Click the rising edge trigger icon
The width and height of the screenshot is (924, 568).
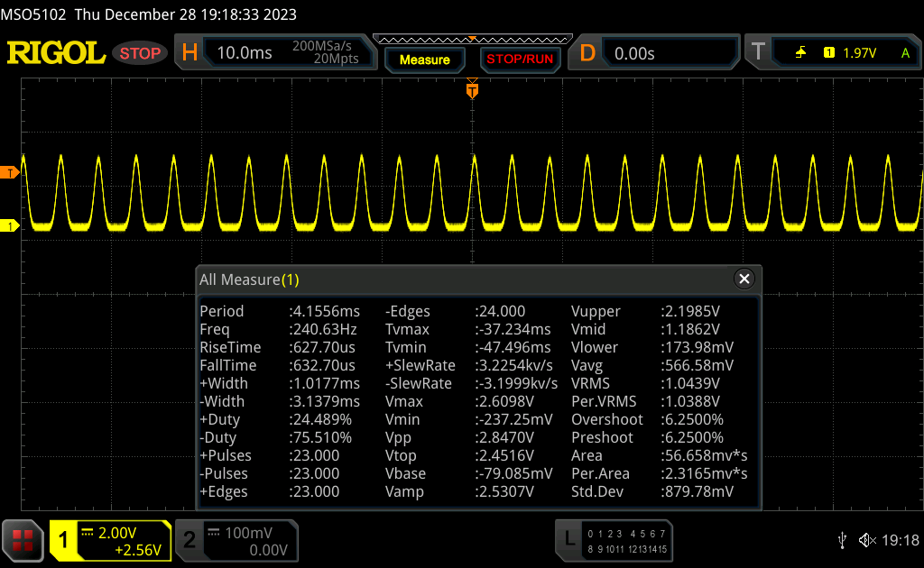[801, 53]
